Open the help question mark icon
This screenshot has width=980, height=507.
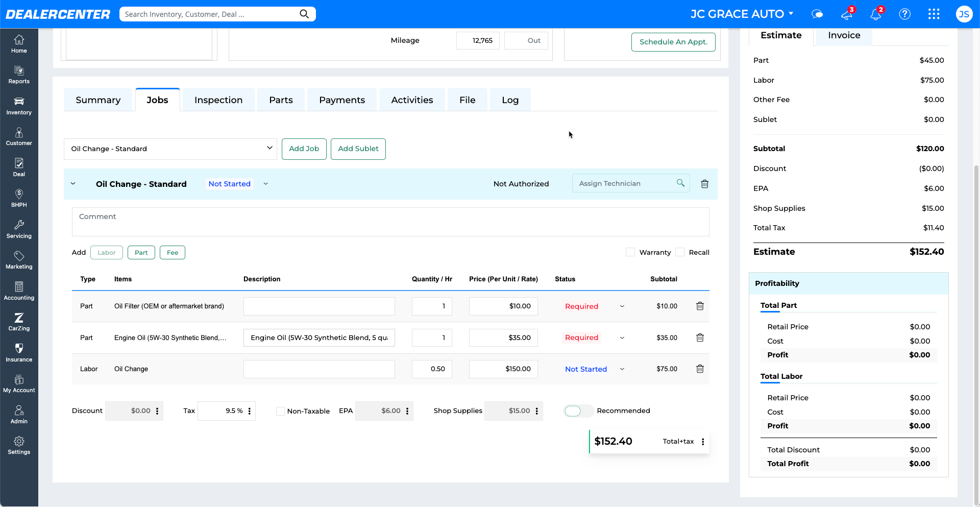pyautogui.click(x=905, y=14)
